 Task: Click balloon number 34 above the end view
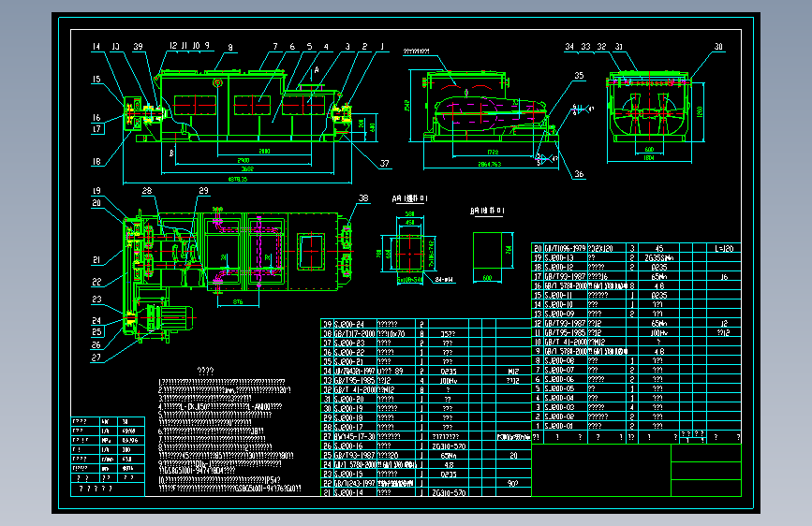(569, 47)
